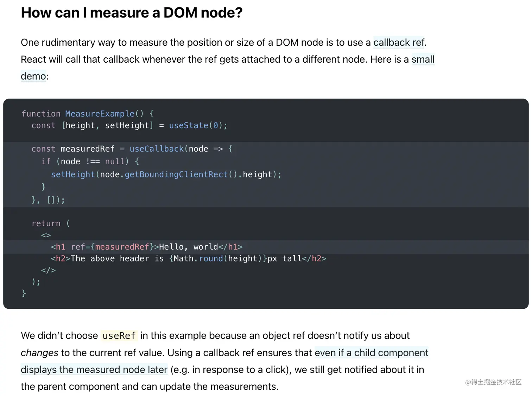The image size is (532, 396).
Task: Click the closing fragment tag "</>"
Action: pos(48,270)
